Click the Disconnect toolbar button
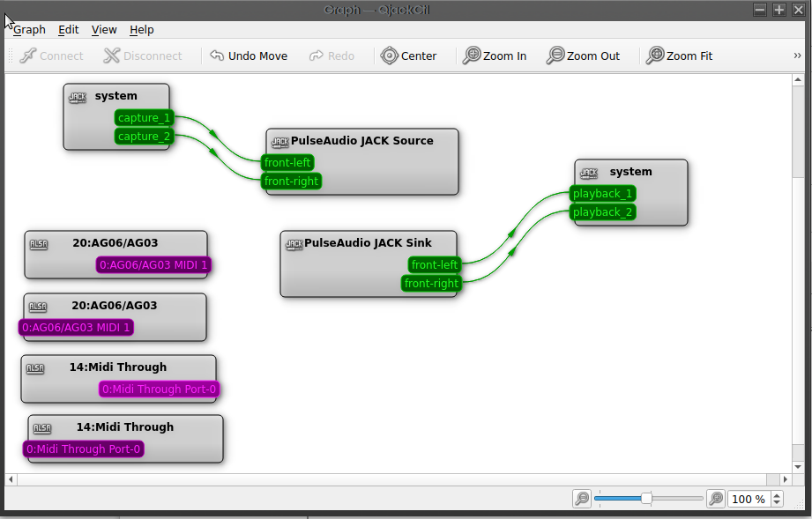 click(143, 56)
